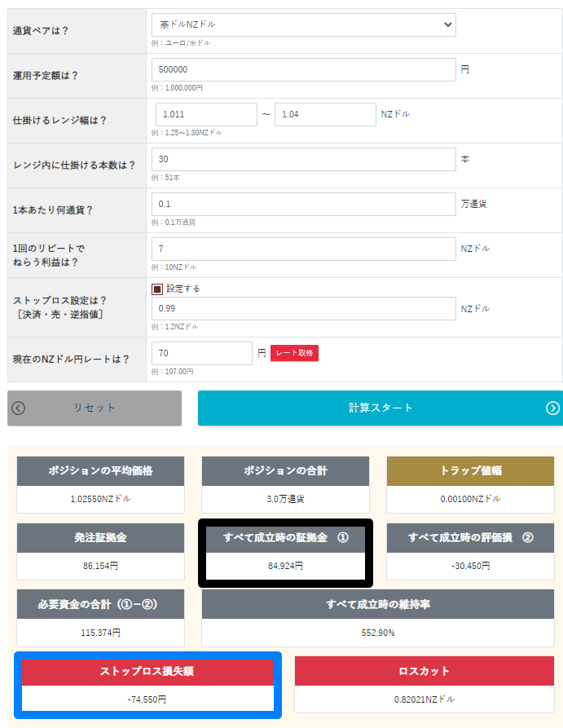Click the average position price 1.02550NZドル
563x728 pixels.
[100, 499]
